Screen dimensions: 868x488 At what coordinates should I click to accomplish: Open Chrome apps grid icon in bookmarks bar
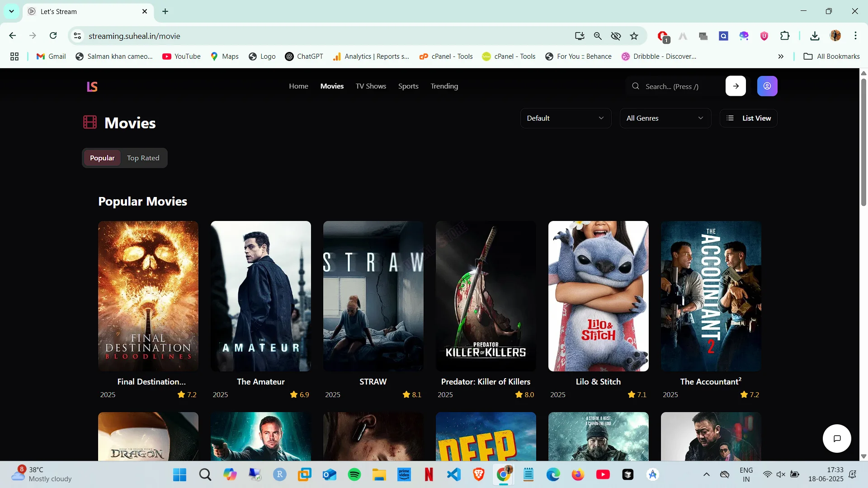(x=14, y=56)
